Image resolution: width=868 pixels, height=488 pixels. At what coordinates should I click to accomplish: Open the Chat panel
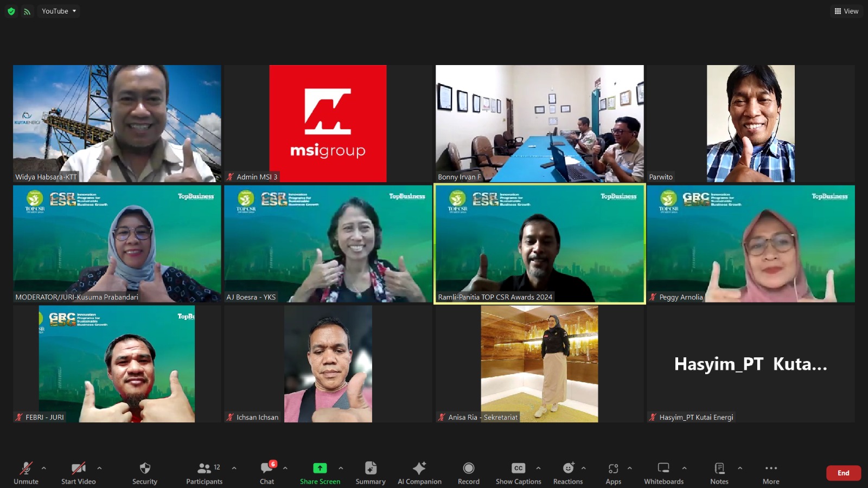click(267, 473)
